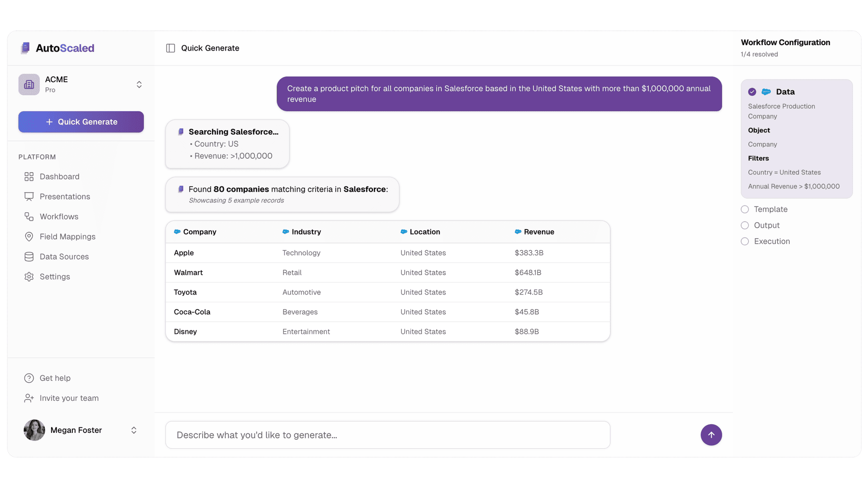Click the Field Mappings pin icon
The width and height of the screenshot is (868, 488).
pyautogui.click(x=29, y=237)
